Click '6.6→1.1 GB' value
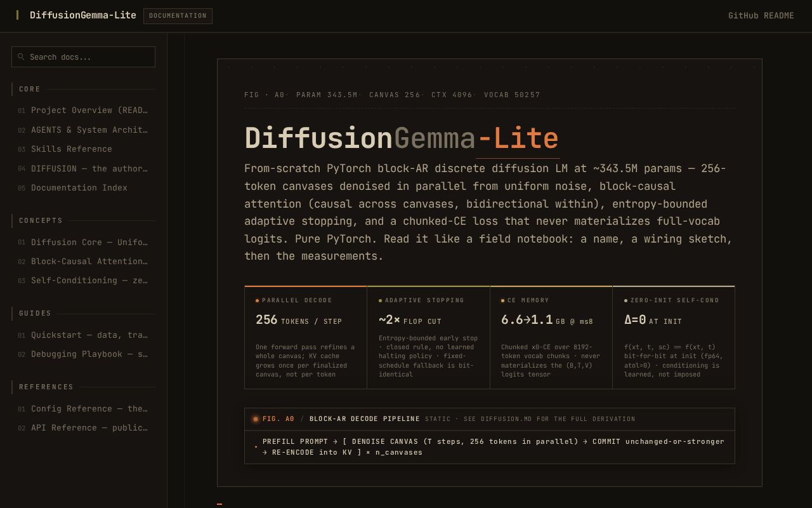 click(x=547, y=320)
